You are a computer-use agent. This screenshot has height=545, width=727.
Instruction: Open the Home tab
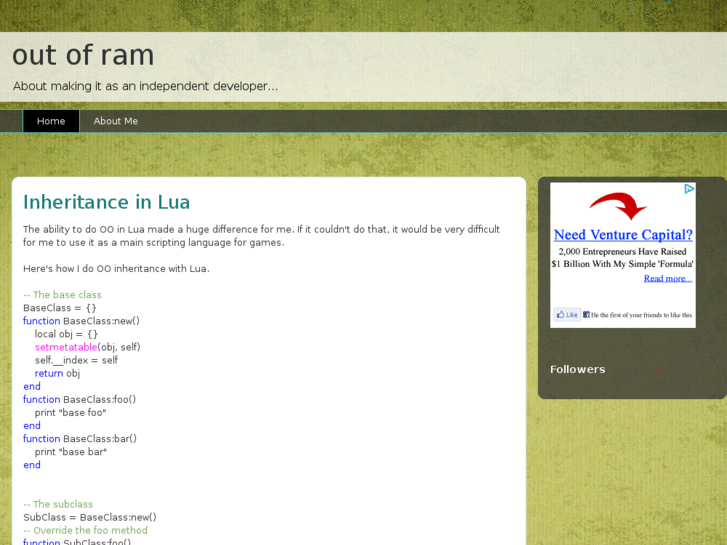[51, 121]
